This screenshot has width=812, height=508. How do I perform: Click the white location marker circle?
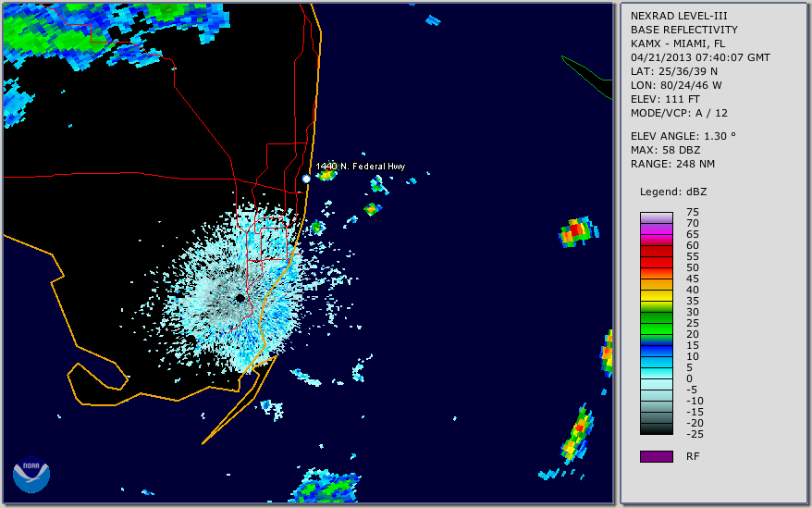point(306,179)
